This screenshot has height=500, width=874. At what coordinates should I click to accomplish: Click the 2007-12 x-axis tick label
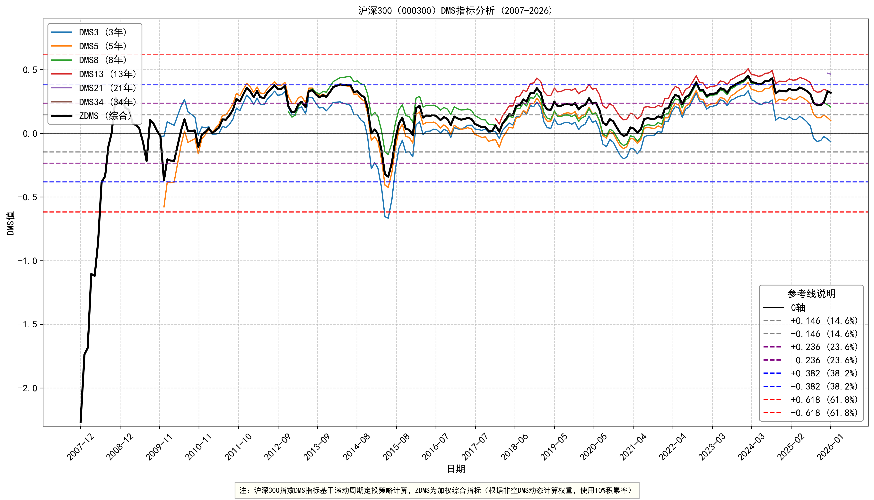click(x=81, y=446)
